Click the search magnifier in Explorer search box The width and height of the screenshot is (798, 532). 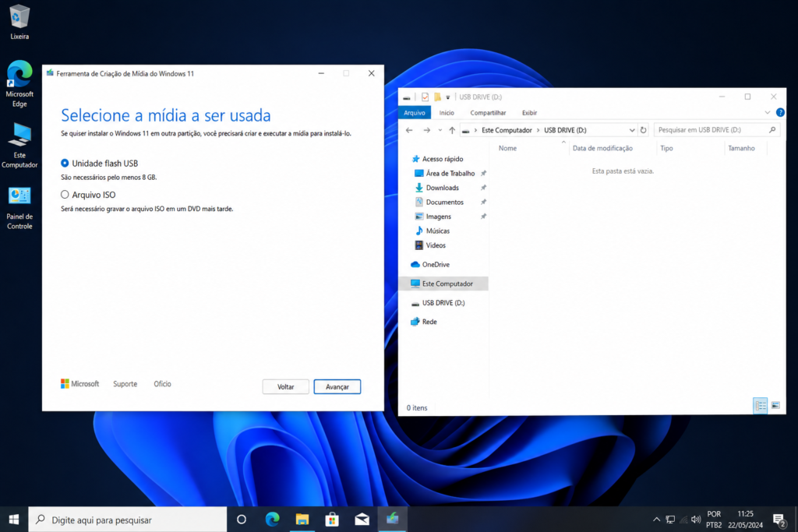coord(772,130)
